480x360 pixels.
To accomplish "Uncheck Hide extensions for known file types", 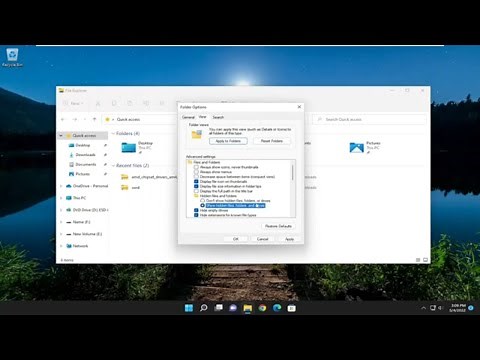I will (196, 215).
